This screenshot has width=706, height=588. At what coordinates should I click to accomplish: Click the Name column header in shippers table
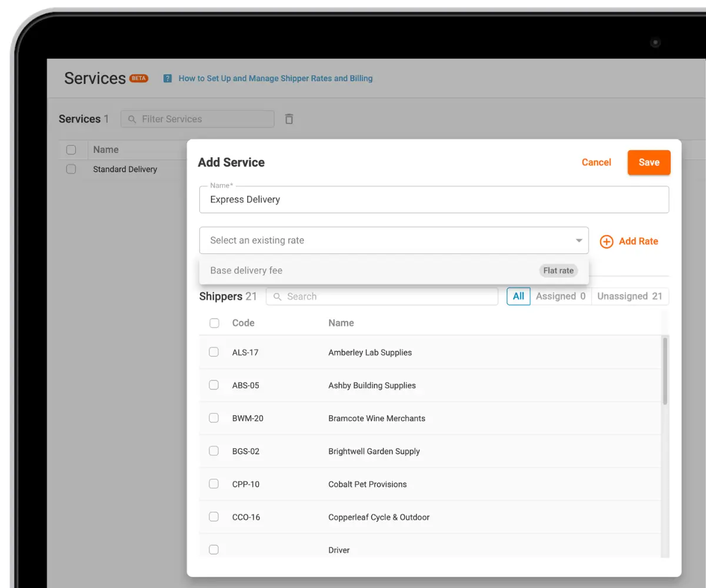point(341,323)
